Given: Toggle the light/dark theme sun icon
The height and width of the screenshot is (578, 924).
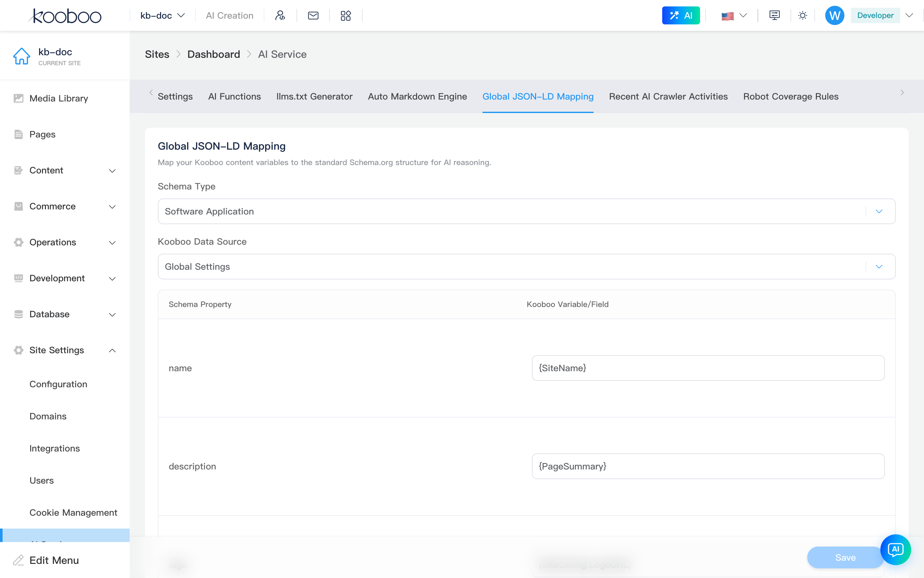Looking at the screenshot, I should (x=803, y=16).
